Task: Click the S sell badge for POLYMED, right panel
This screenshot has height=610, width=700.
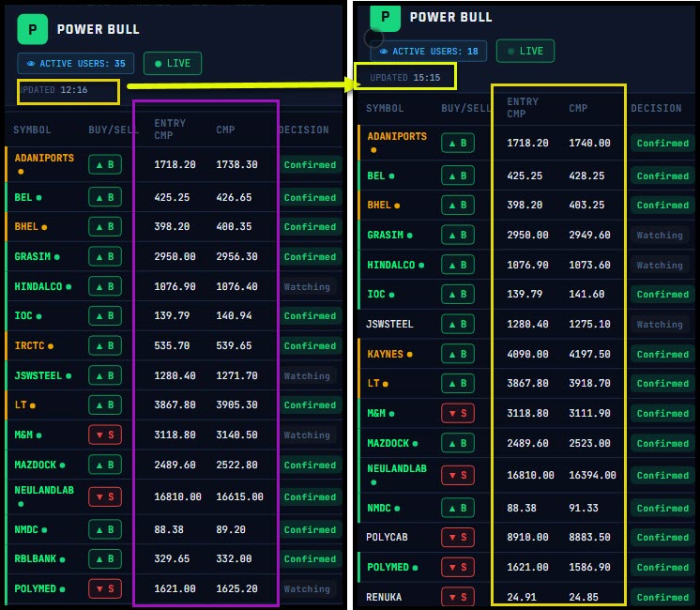Action: pos(458,567)
